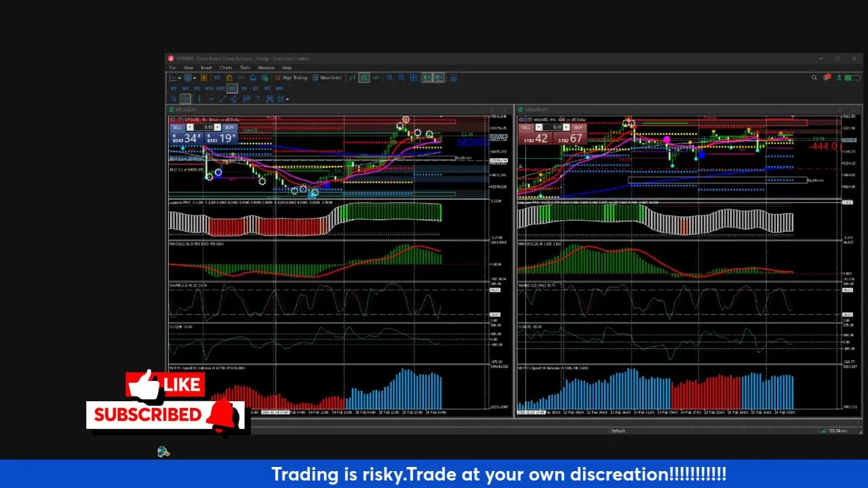Select the zoom out magnifier
Viewport: 868px width, 488px height.
pos(401,78)
